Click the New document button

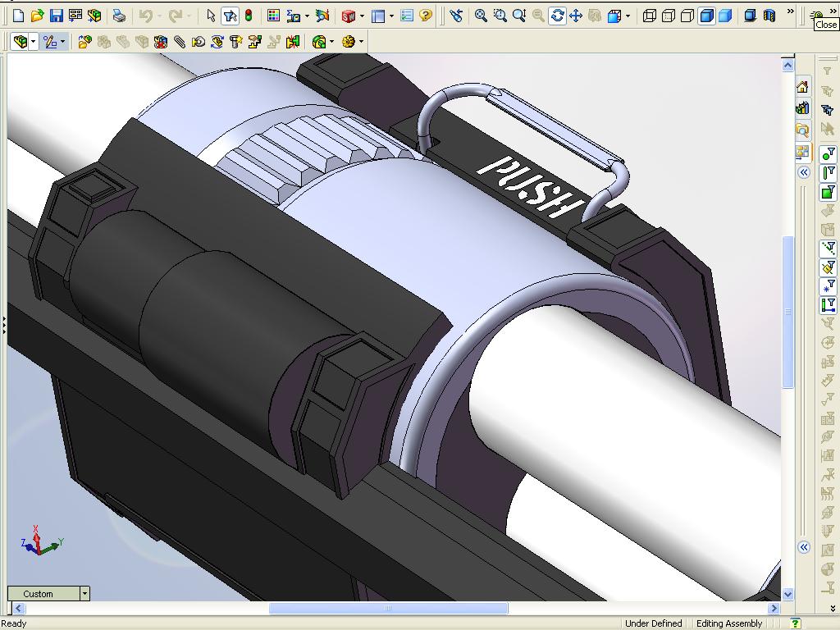[18, 16]
